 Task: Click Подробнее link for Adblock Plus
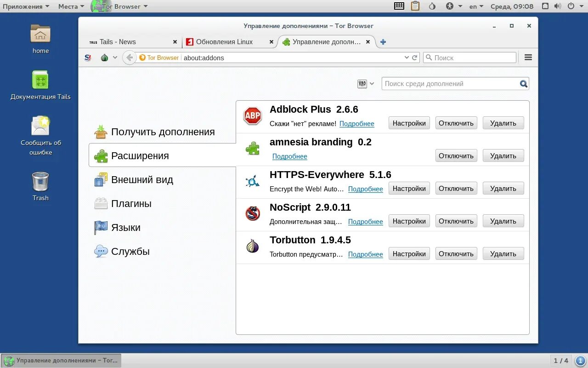pos(357,124)
